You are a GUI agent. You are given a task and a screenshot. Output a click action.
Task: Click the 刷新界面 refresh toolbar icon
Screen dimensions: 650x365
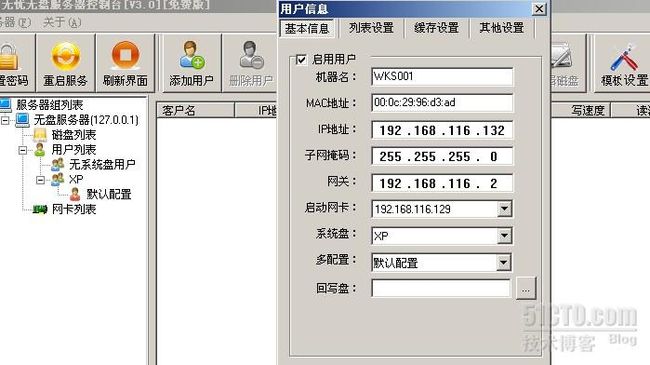click(x=125, y=56)
